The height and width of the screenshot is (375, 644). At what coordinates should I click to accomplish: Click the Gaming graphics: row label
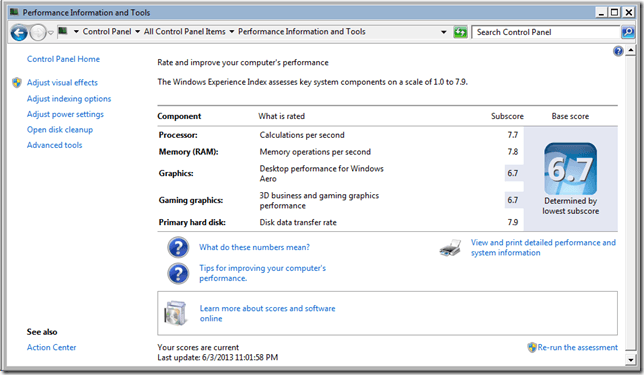click(x=191, y=200)
